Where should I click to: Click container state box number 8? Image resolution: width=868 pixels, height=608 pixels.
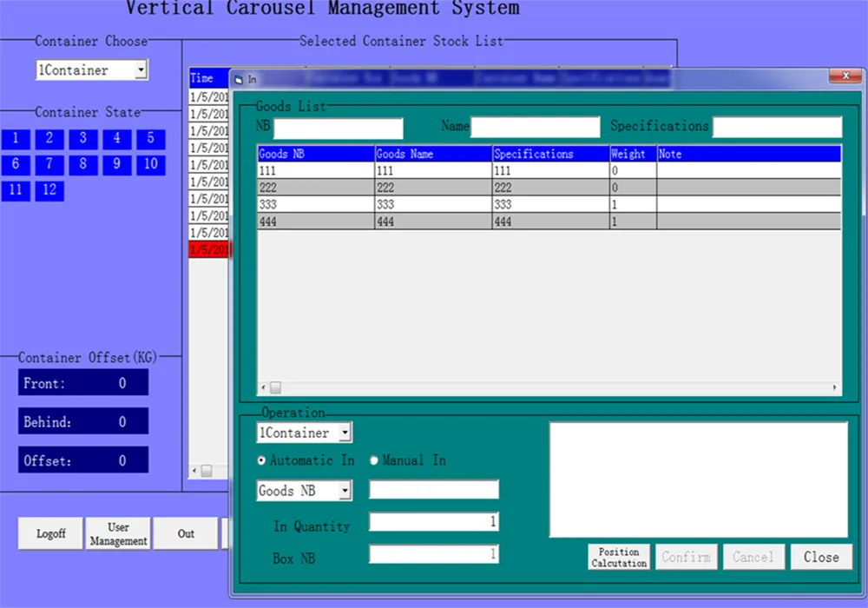tap(82, 164)
